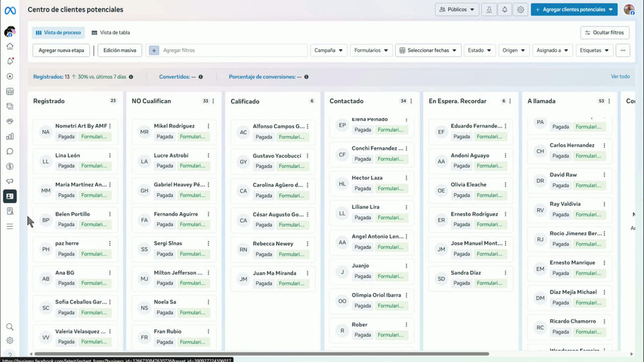The width and height of the screenshot is (644, 362).
Task: Click the search magnifier icon in sidebar
Action: tap(10, 327)
